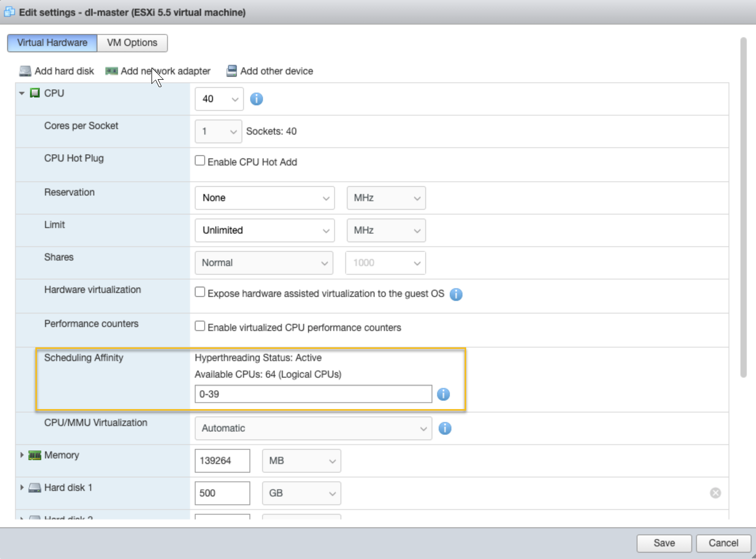
Task: Click the Save button
Action: coord(664,543)
